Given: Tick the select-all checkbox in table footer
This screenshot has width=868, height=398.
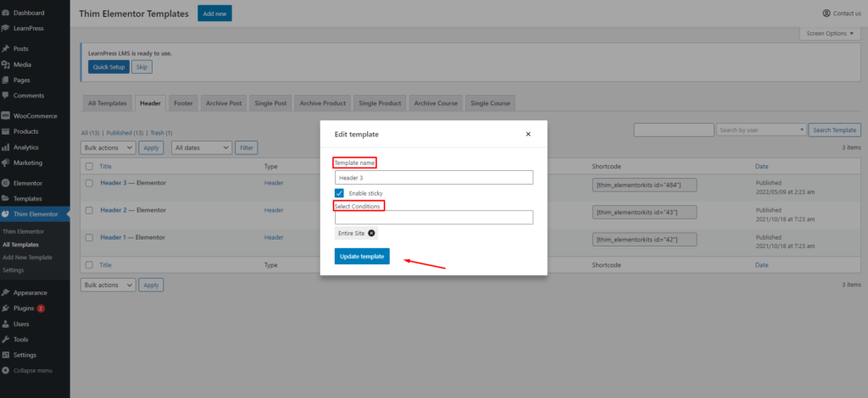Looking at the screenshot, I should [x=89, y=265].
